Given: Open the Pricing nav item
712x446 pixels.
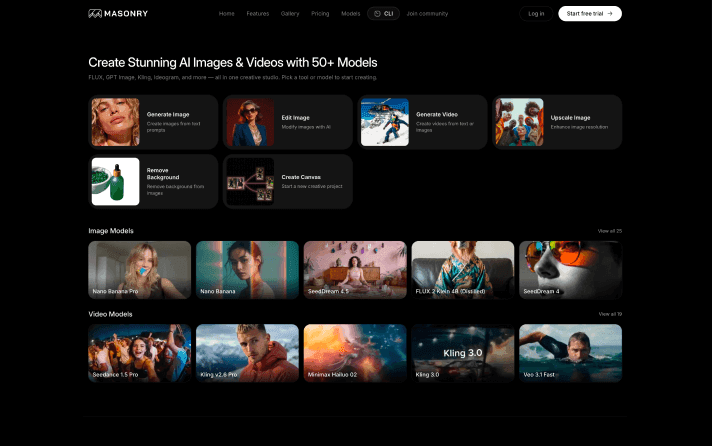Looking at the screenshot, I should tap(320, 14).
